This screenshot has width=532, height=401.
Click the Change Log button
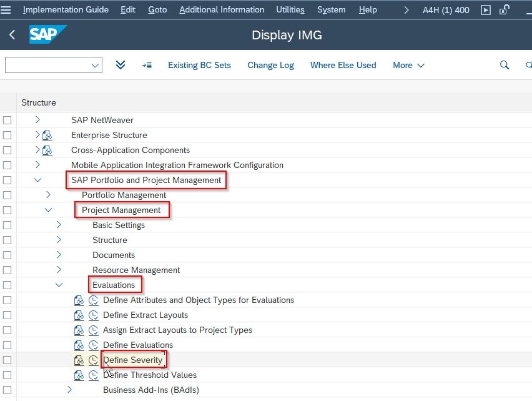(271, 65)
